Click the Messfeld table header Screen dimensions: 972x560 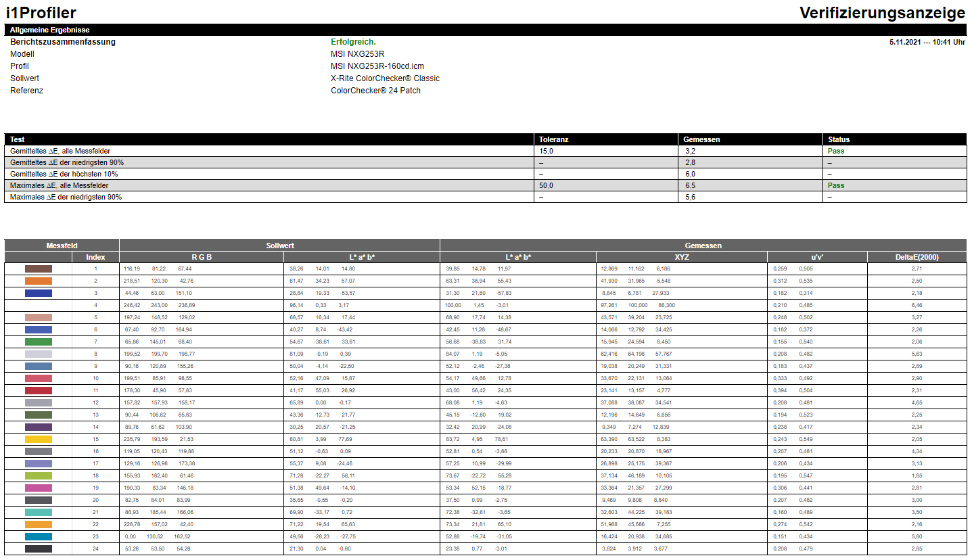pos(62,246)
